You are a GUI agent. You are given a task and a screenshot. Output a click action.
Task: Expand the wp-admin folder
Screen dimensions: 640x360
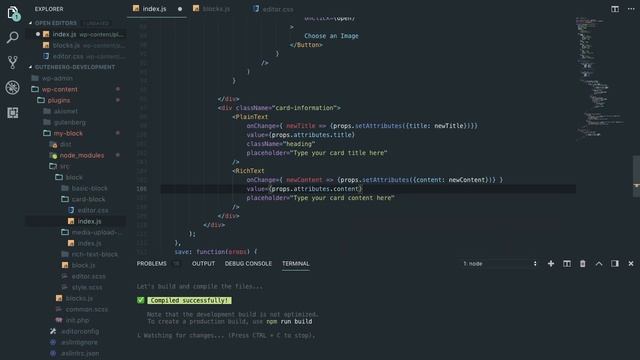coord(57,78)
